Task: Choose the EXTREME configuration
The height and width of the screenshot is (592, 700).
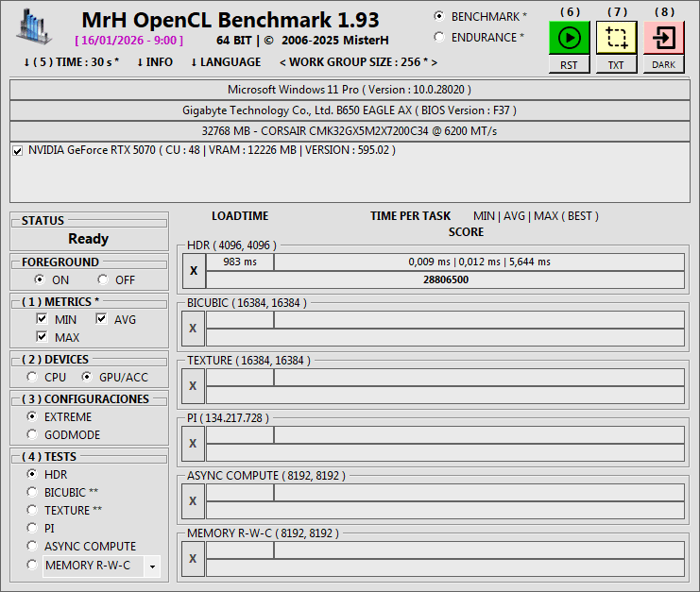Action: [x=32, y=416]
